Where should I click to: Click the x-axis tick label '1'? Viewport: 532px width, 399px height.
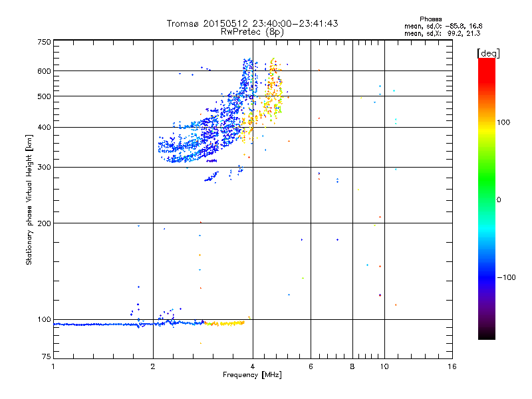pyautogui.click(x=53, y=366)
